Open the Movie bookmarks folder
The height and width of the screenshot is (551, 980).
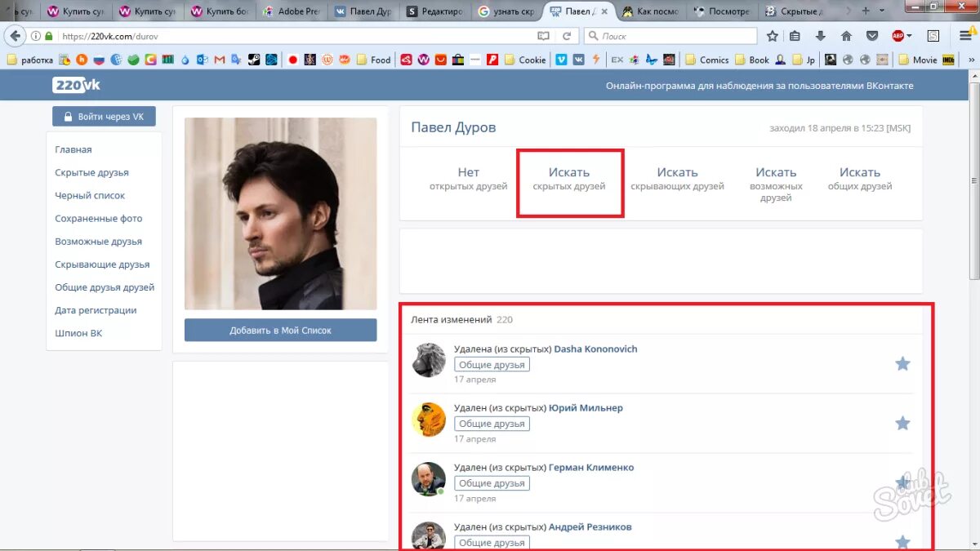tap(918, 60)
